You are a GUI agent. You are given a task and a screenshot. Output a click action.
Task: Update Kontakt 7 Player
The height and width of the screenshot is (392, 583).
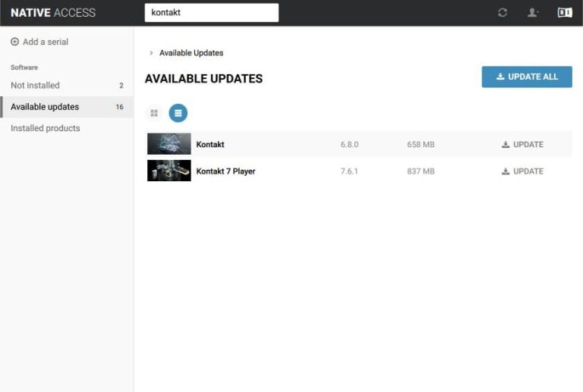[x=522, y=171]
